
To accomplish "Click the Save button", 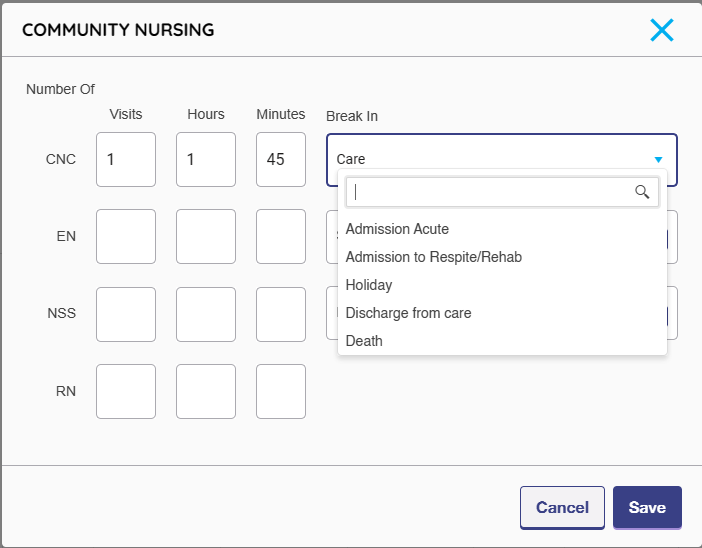I will pos(647,507).
